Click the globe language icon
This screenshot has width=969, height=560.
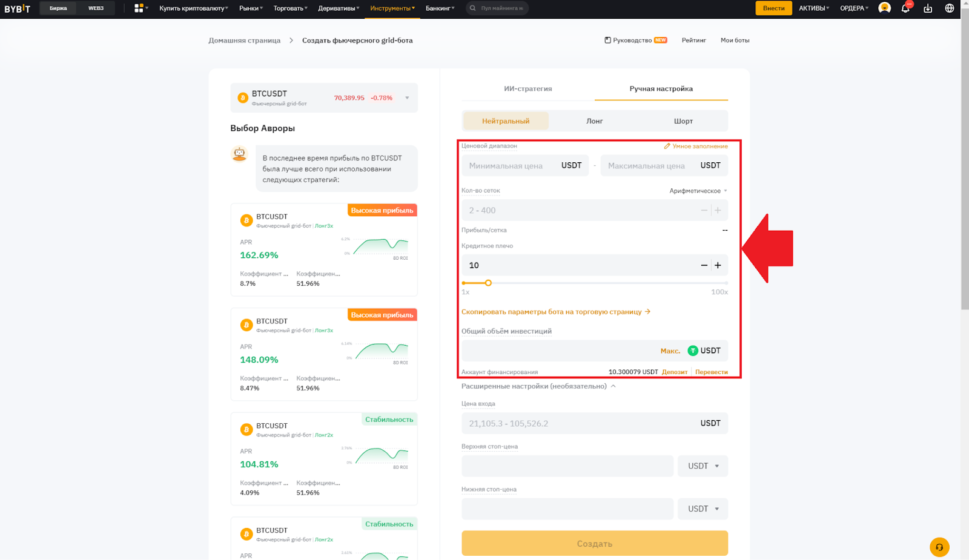(949, 8)
